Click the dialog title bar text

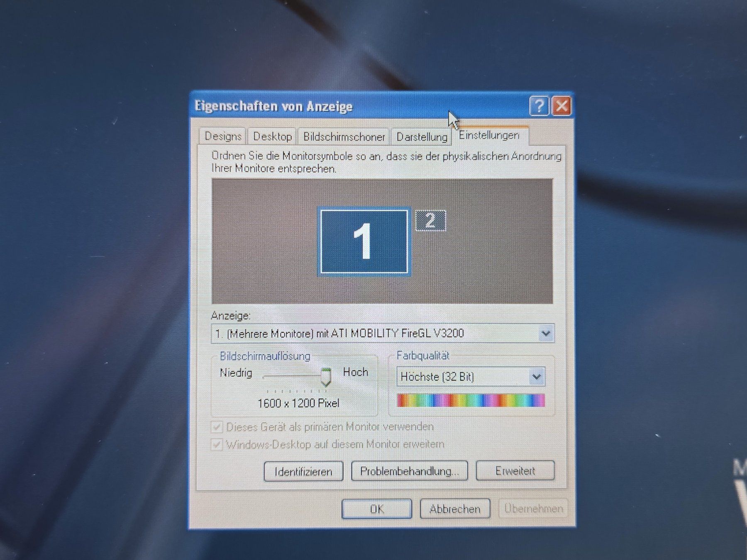[273, 107]
